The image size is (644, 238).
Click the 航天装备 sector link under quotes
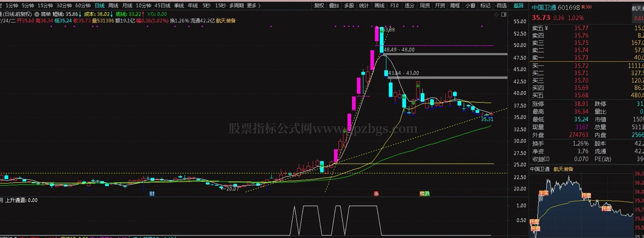point(563,169)
